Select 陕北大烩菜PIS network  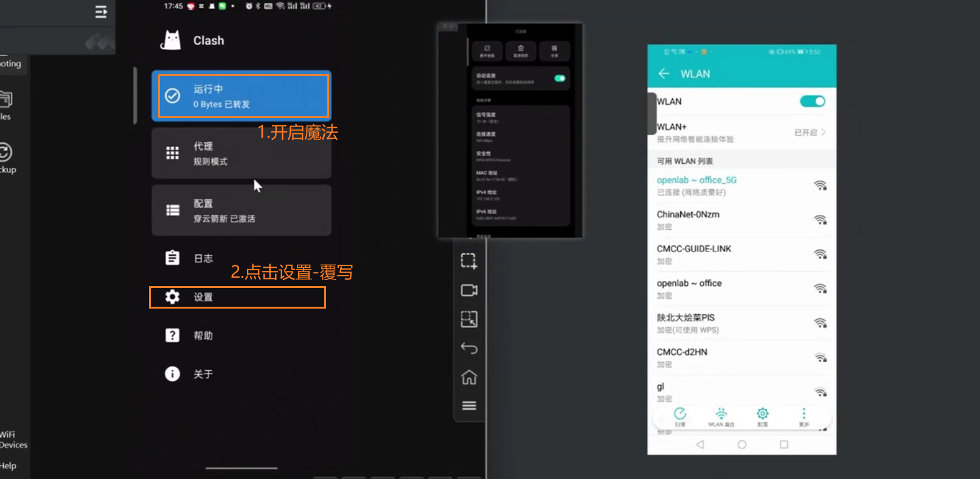click(x=742, y=323)
